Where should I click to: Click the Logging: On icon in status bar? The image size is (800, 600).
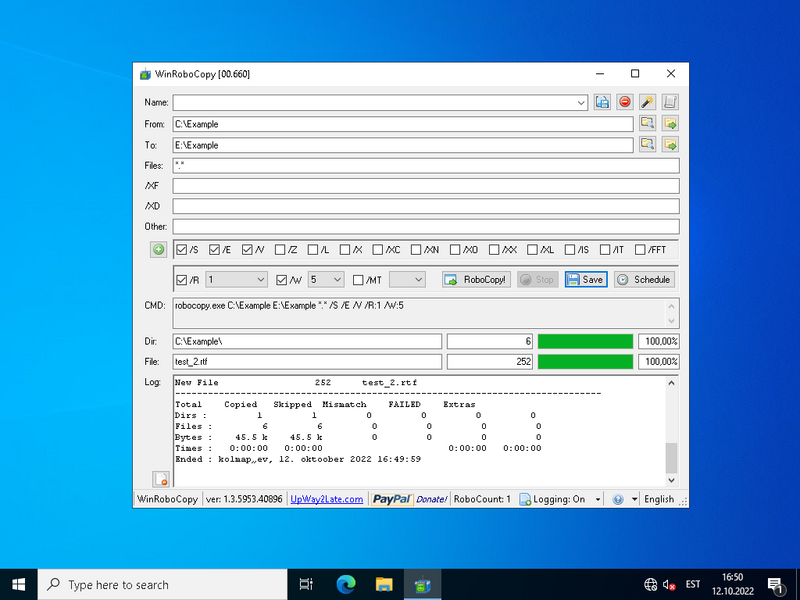click(x=524, y=499)
